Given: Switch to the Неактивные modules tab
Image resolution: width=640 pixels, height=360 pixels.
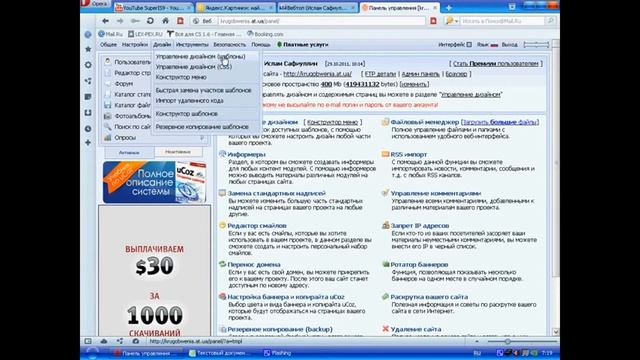Looking at the screenshot, I should click(178, 152).
